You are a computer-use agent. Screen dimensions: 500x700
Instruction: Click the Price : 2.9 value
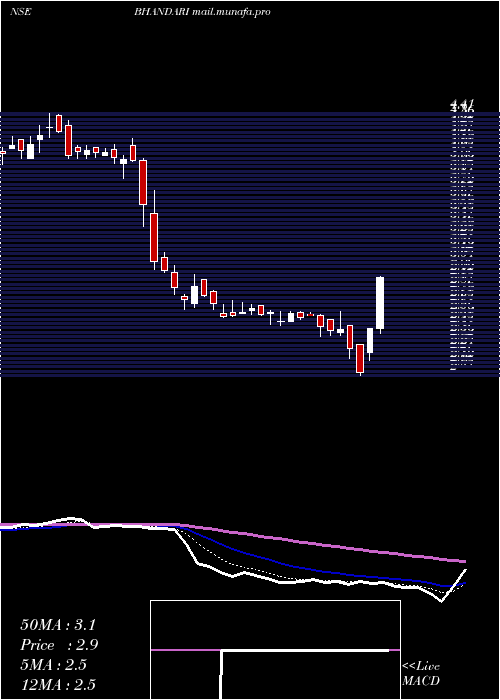point(59,645)
